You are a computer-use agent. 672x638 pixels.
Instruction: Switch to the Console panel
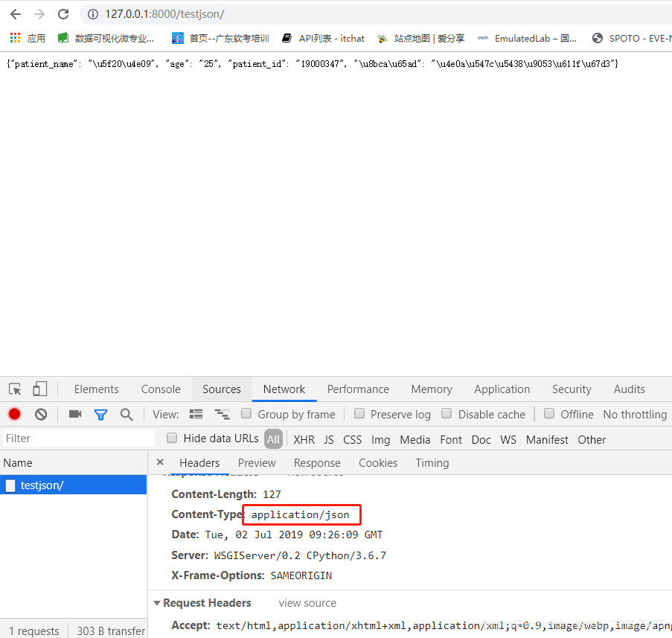160,389
